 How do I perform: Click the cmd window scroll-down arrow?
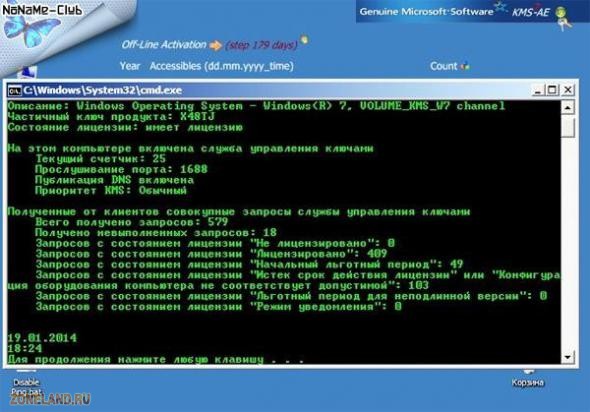click(x=567, y=356)
